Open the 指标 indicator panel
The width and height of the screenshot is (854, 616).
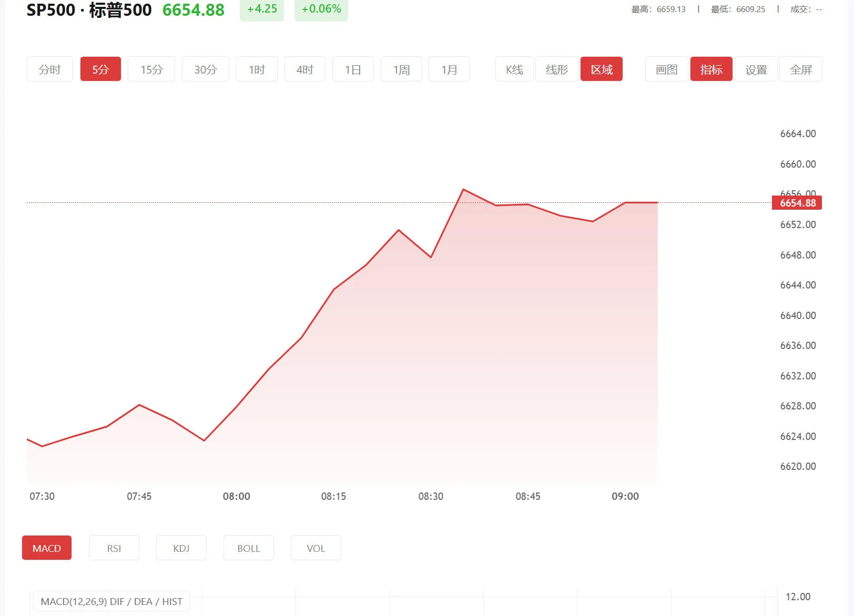pyautogui.click(x=711, y=69)
